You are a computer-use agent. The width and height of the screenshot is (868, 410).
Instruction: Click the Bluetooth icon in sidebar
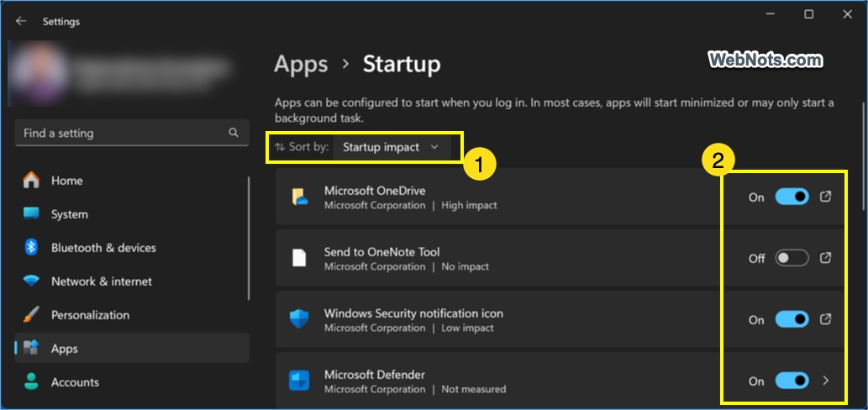coord(31,247)
